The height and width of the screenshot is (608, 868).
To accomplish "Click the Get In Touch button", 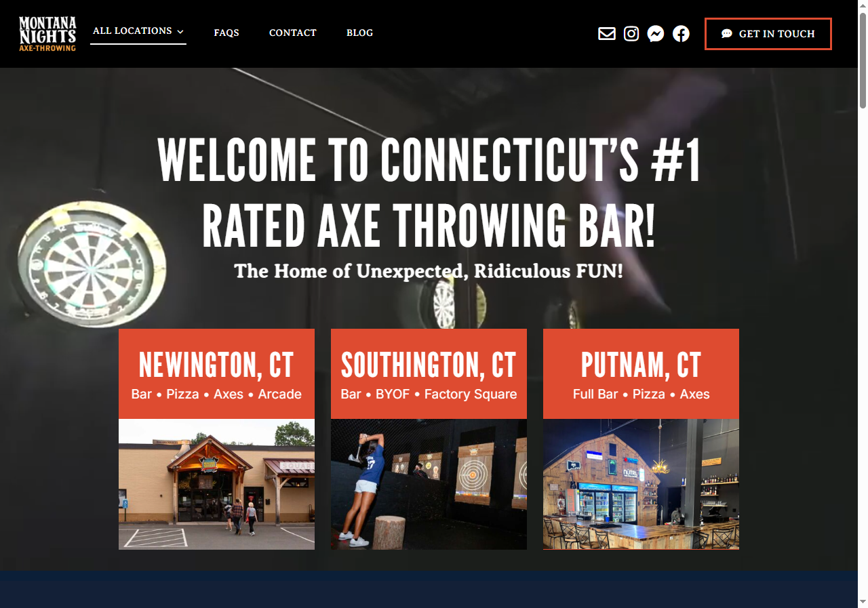I will pos(768,34).
